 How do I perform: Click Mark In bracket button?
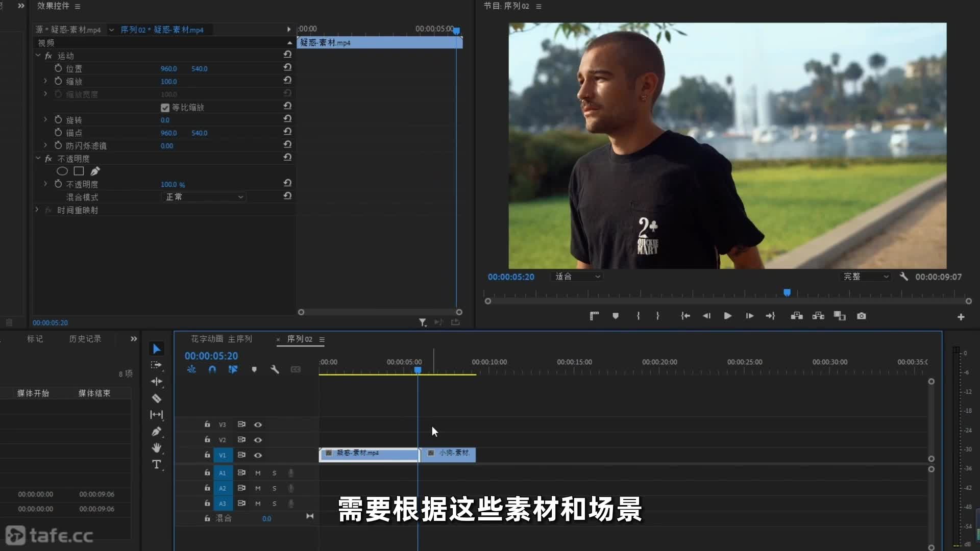(x=639, y=316)
